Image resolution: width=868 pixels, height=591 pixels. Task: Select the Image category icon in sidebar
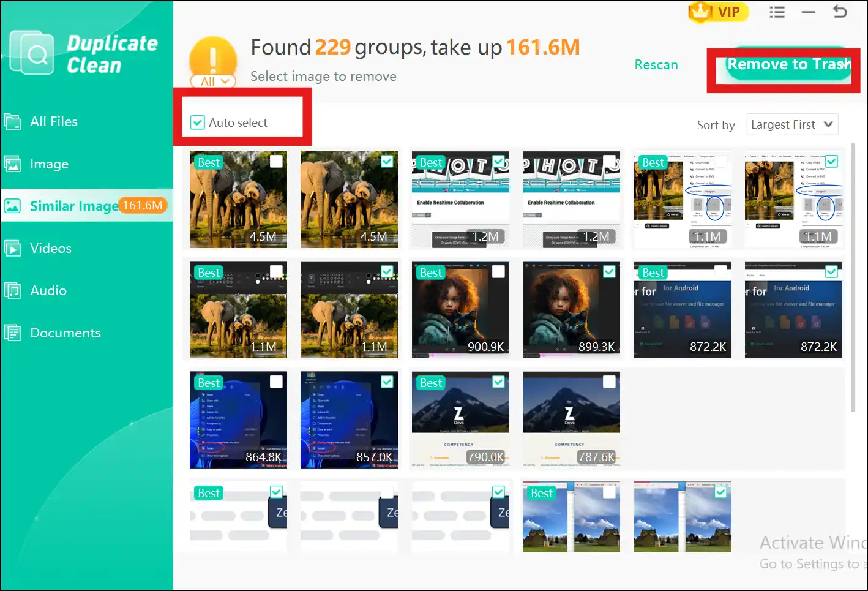tap(13, 164)
